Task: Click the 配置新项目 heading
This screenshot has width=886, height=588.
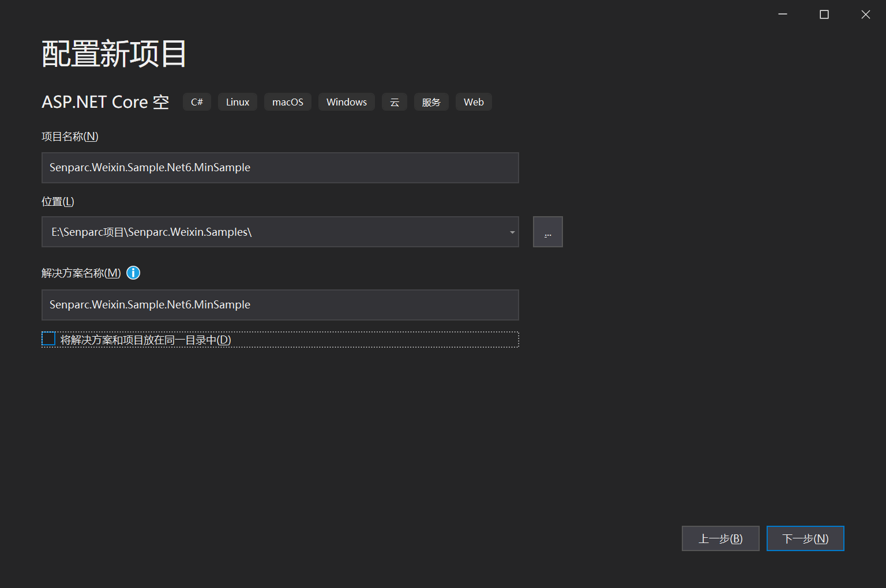Action: coord(114,54)
